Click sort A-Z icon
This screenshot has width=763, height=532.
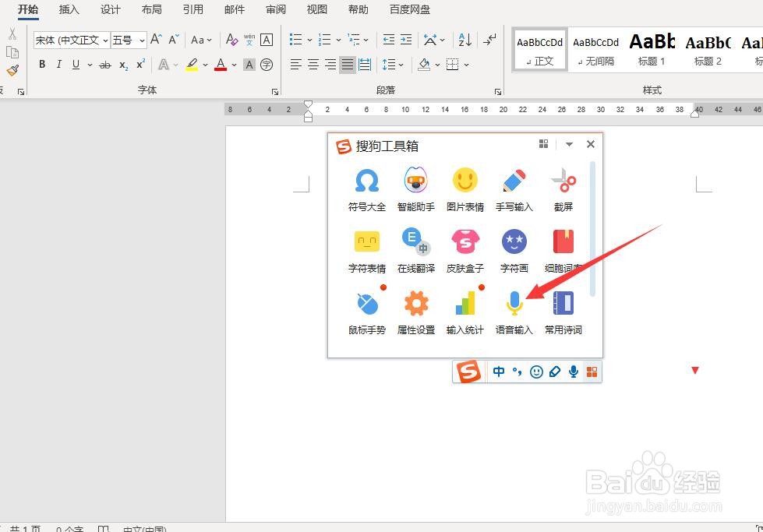[465, 40]
